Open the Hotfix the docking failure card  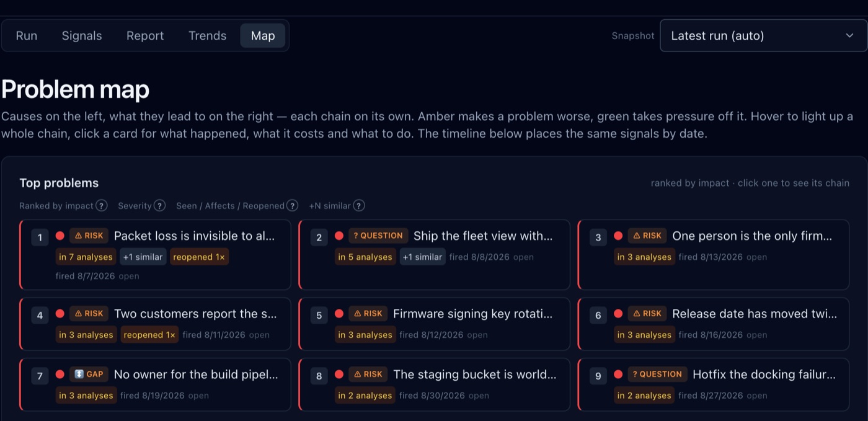(713, 384)
